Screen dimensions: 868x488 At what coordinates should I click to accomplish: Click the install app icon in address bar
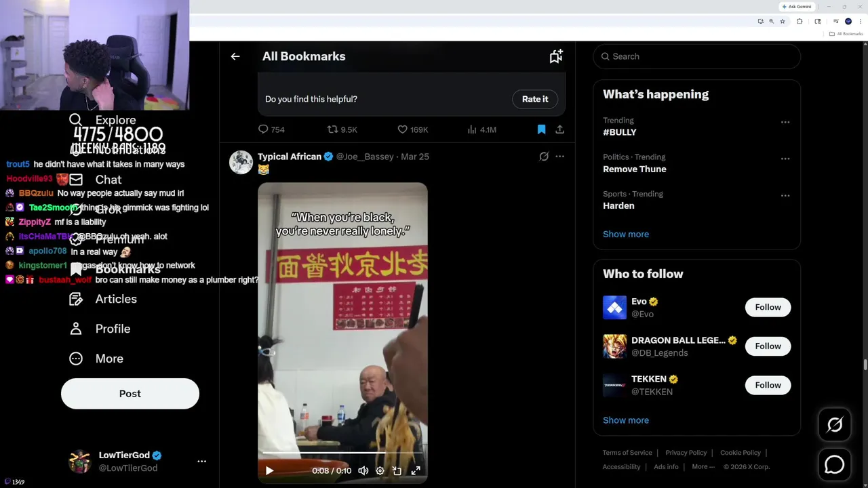pos(761,21)
